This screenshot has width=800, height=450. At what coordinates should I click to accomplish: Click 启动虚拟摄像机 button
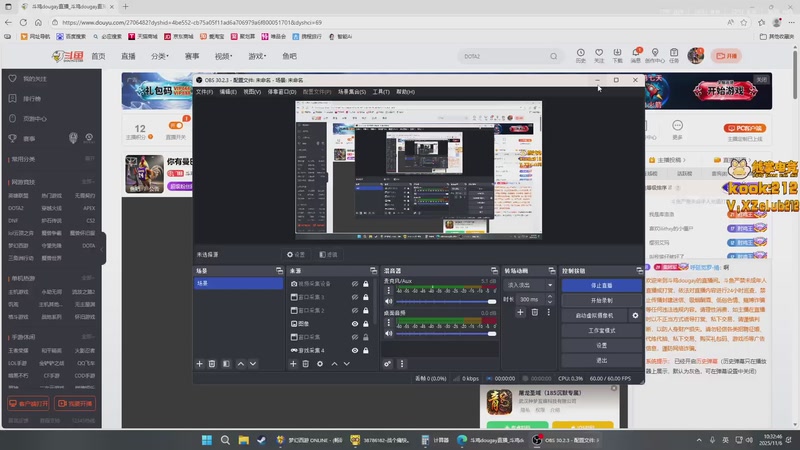click(594, 315)
